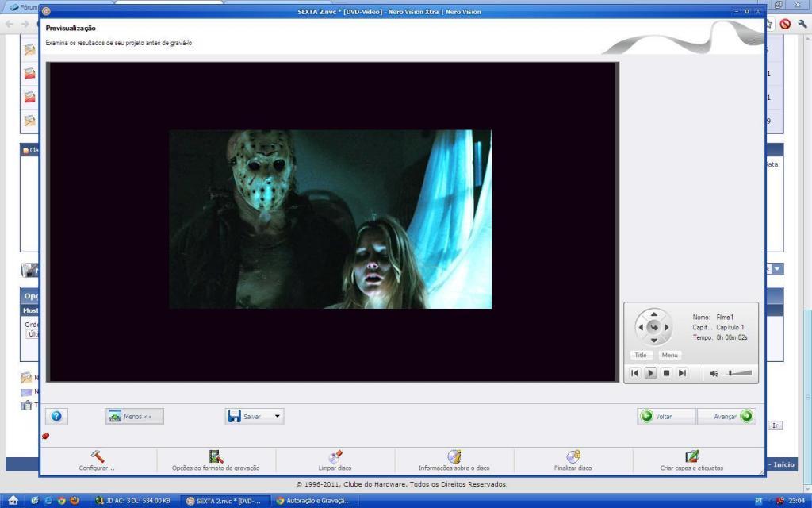Stop the DVD preview playback
This screenshot has height=508, width=812.
(x=666, y=373)
